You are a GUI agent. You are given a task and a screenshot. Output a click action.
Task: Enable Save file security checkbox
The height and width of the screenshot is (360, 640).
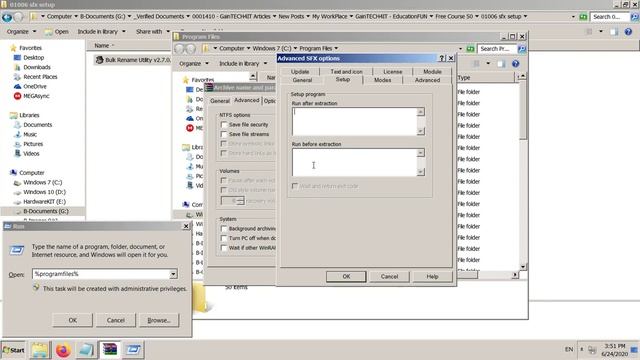click(224, 124)
